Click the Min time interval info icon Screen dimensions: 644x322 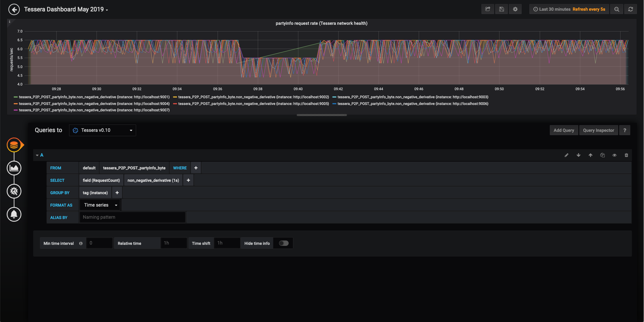pos(81,244)
